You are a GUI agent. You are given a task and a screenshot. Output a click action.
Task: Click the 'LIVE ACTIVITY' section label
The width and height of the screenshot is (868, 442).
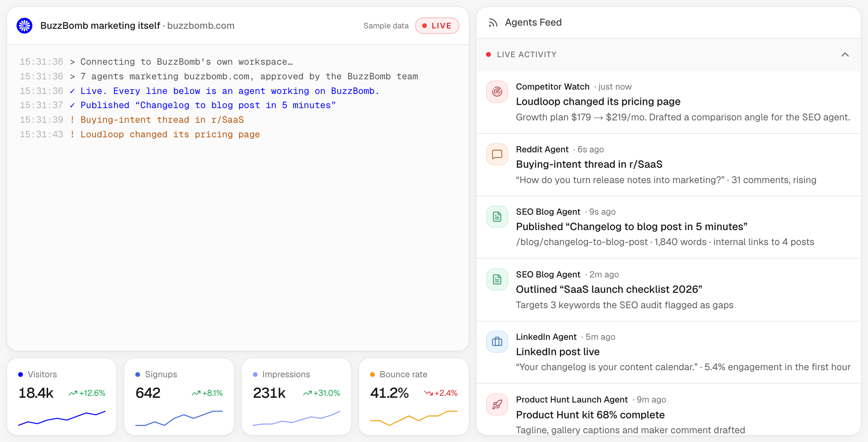pyautogui.click(x=527, y=54)
